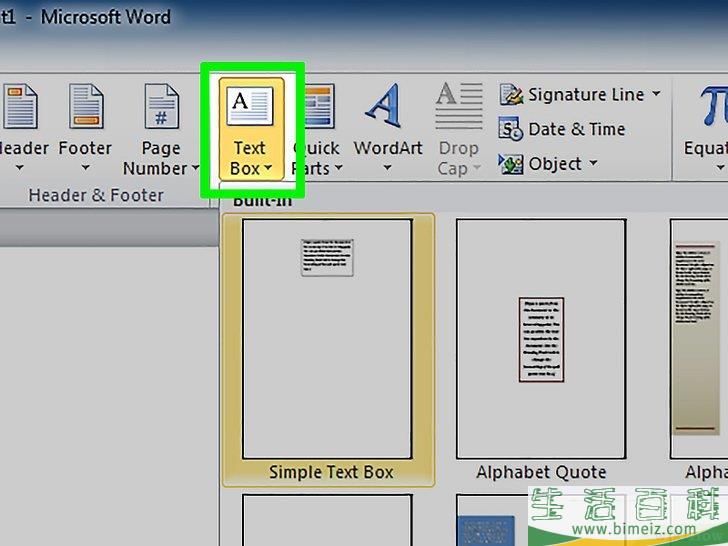The image size is (728, 546).
Task: Click the Object icon
Action: tap(511, 164)
